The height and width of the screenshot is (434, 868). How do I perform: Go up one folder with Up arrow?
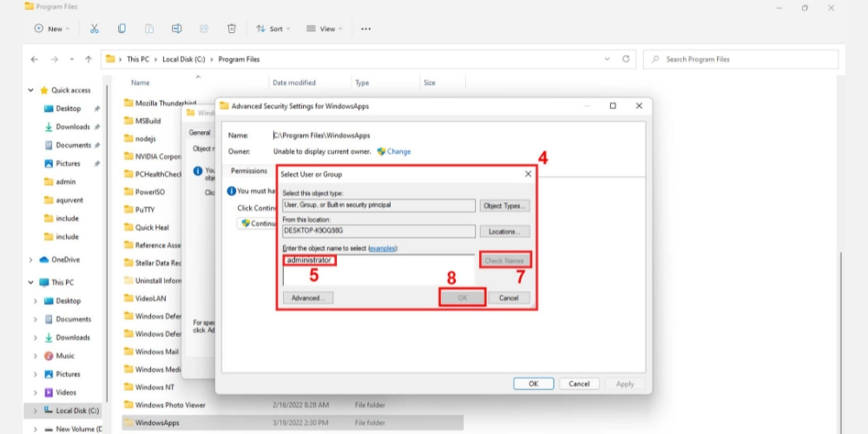coord(88,59)
